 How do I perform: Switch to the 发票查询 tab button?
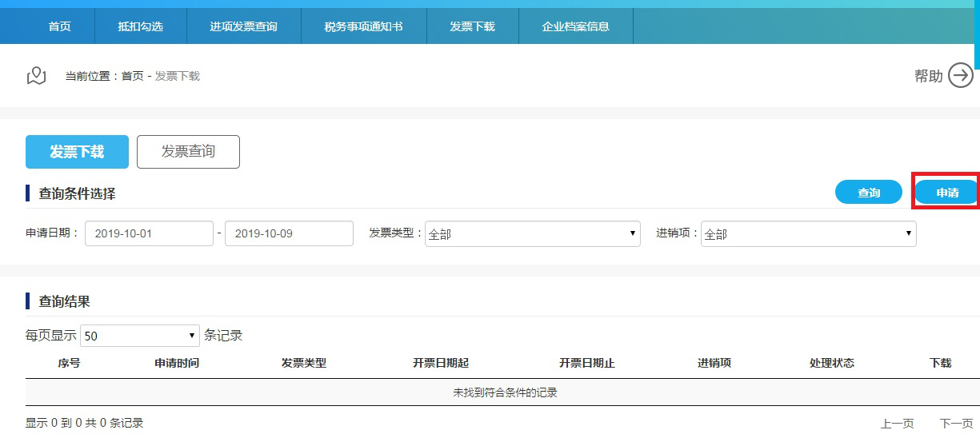pos(188,152)
